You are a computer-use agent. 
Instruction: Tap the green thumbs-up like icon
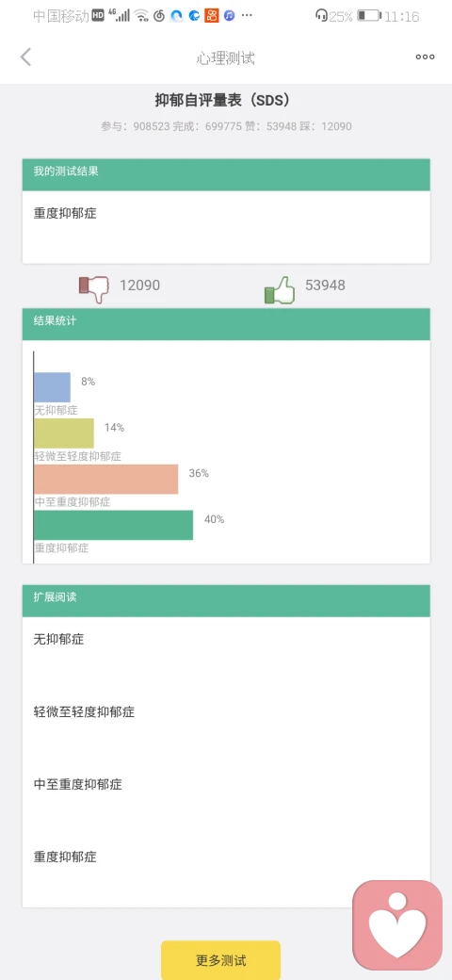[280, 289]
